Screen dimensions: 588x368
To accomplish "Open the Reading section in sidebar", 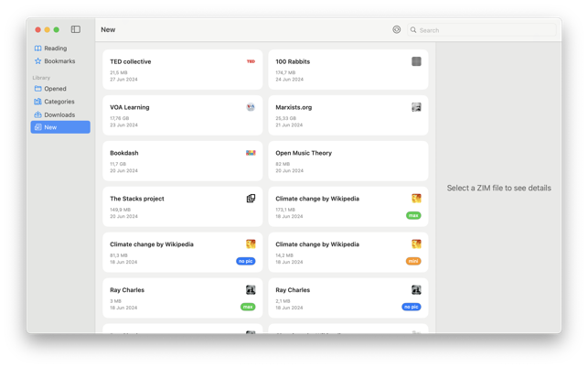I will [x=55, y=49].
